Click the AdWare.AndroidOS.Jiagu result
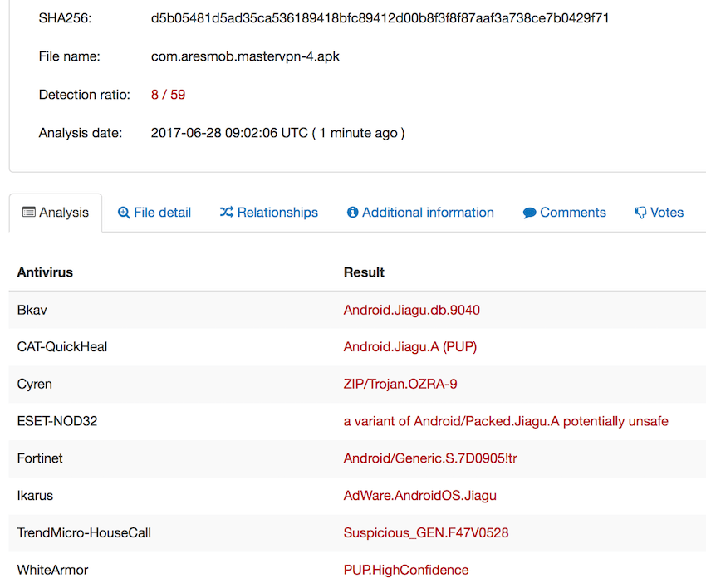Viewport: 706px width, 588px height. (420, 496)
